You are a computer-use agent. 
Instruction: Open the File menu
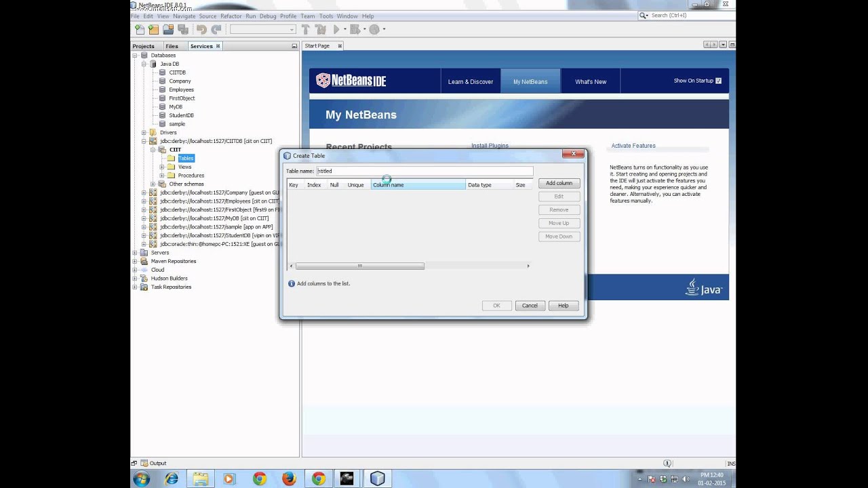click(134, 16)
